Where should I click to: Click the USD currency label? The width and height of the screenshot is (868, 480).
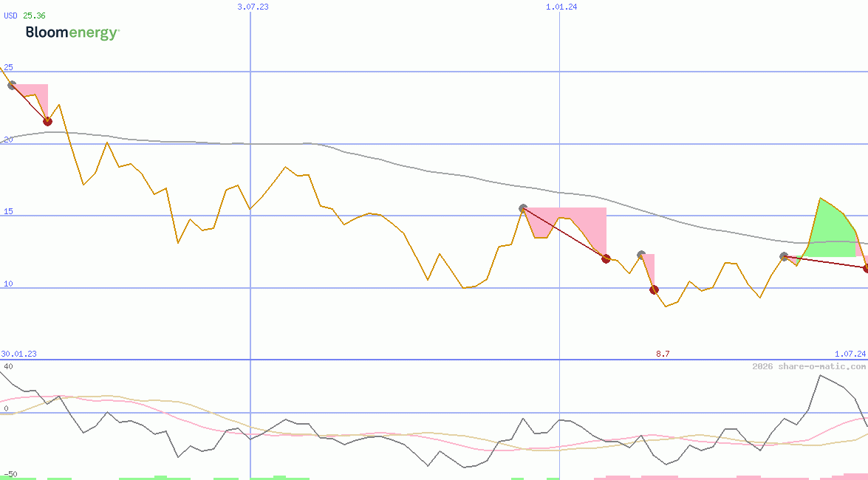click(9, 14)
